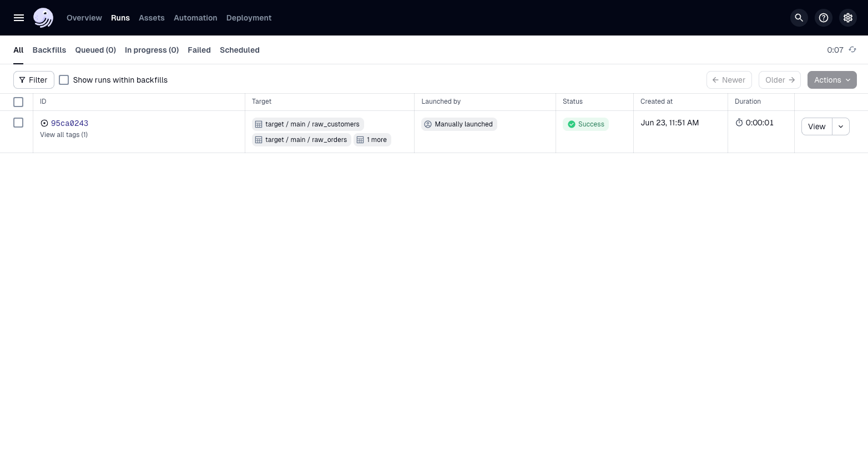868x472 pixels.
Task: Expand the Actions dropdown
Action: (831, 80)
